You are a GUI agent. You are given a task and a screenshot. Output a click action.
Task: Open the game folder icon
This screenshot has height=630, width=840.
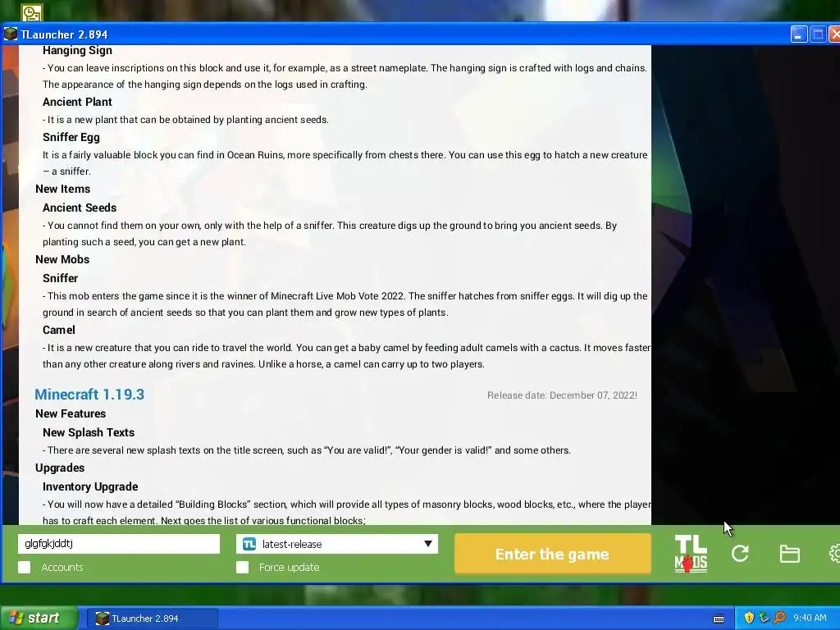[x=790, y=554]
